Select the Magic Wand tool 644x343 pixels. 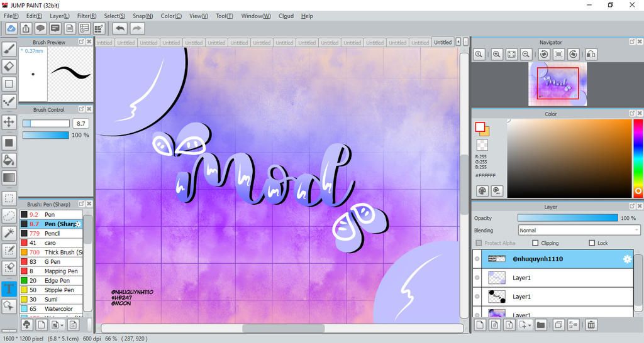point(9,233)
